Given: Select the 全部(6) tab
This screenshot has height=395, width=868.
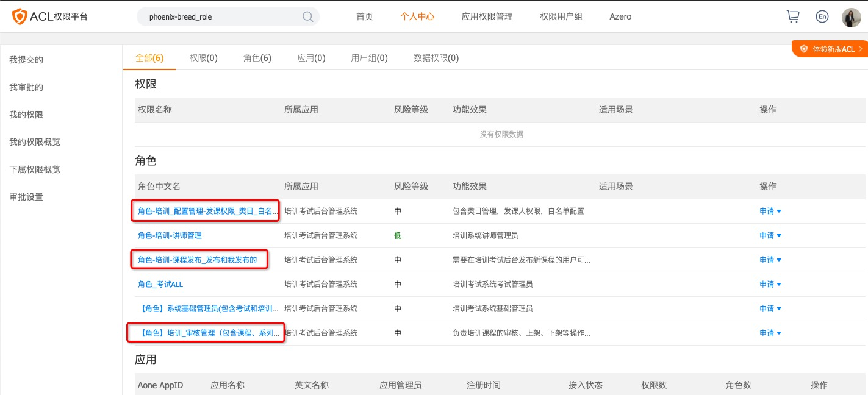Looking at the screenshot, I should (149, 58).
